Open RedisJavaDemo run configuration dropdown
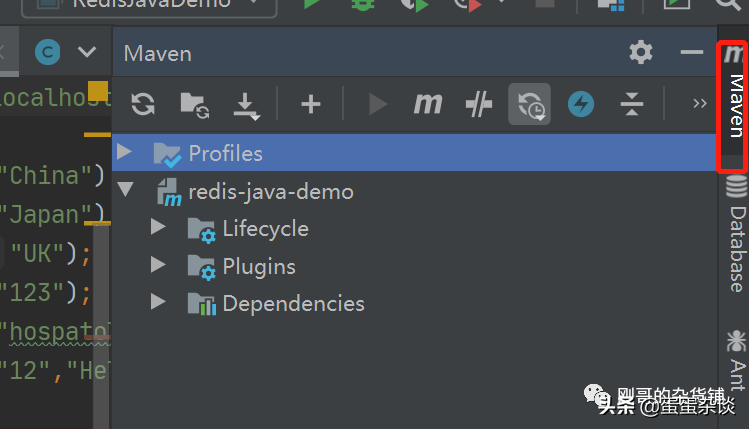The width and height of the screenshot is (749, 429). (x=150, y=7)
